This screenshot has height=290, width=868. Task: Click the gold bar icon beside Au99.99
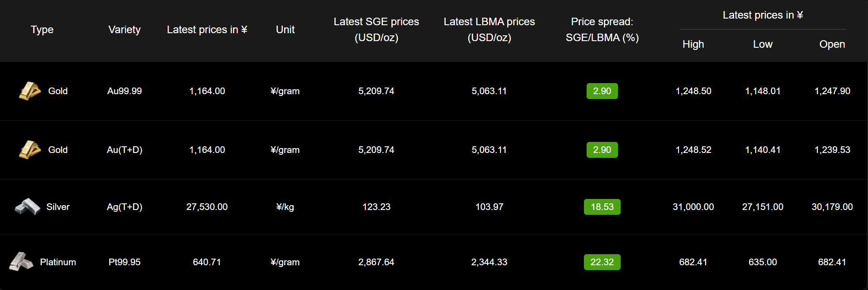[x=30, y=91]
